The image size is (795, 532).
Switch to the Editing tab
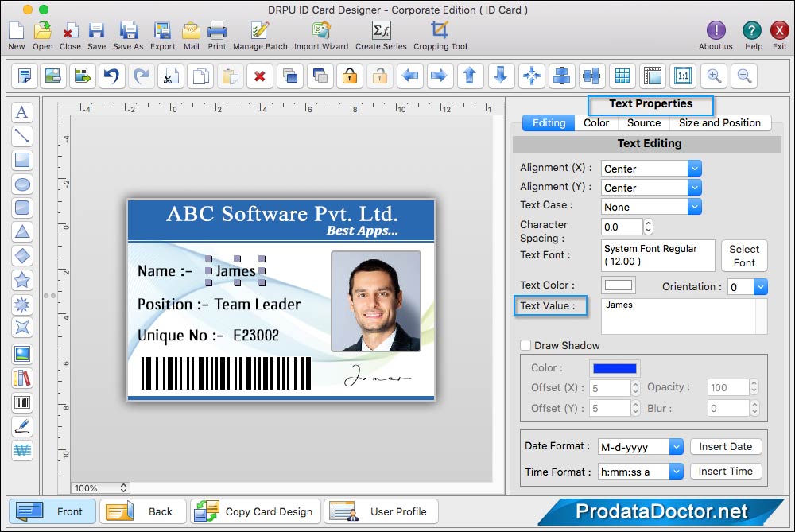[549, 123]
